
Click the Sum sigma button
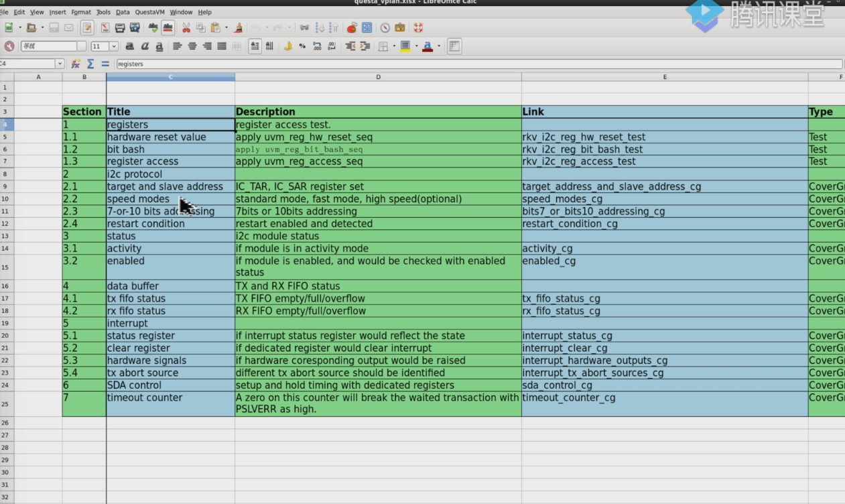click(90, 64)
